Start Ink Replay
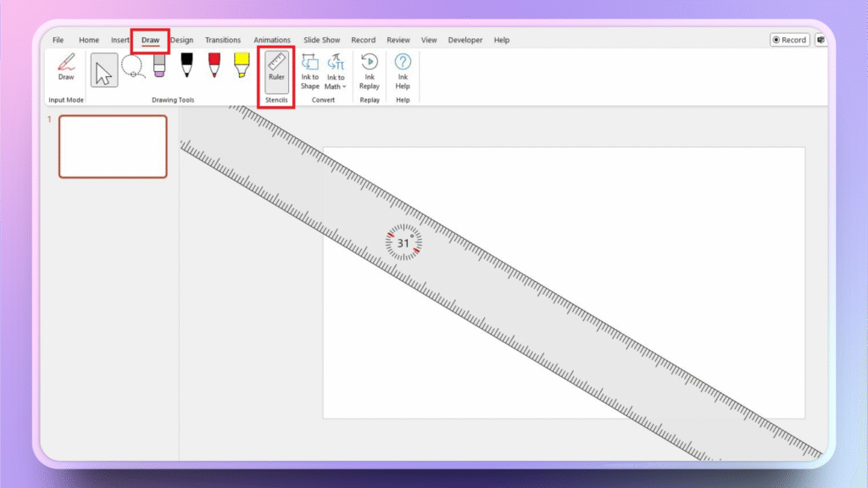The height and width of the screenshot is (488, 868). [x=369, y=72]
